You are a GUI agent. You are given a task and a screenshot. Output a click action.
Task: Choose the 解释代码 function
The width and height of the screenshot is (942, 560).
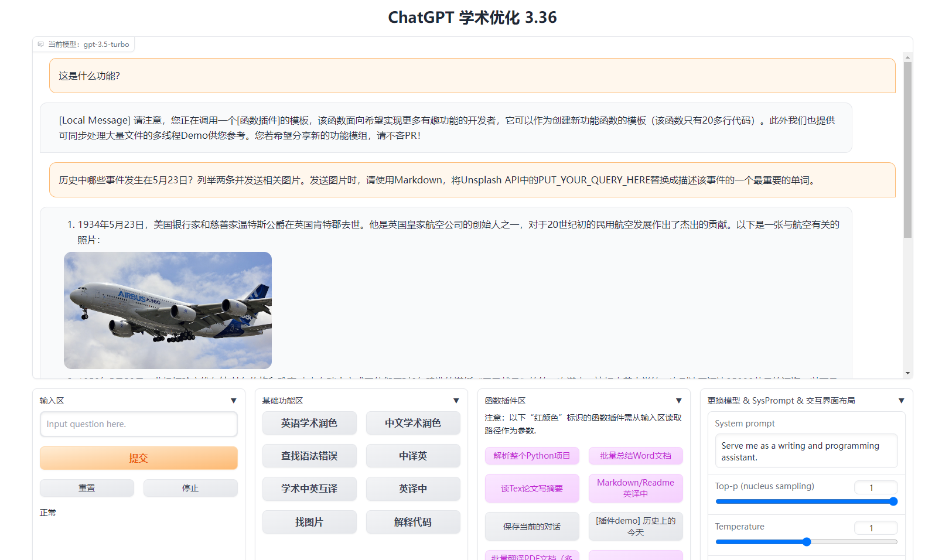[413, 522]
